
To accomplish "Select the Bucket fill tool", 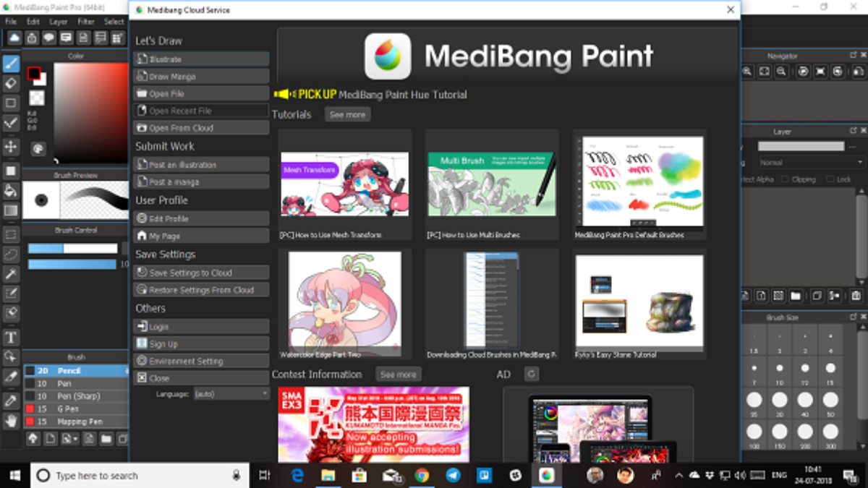I will tap(11, 191).
